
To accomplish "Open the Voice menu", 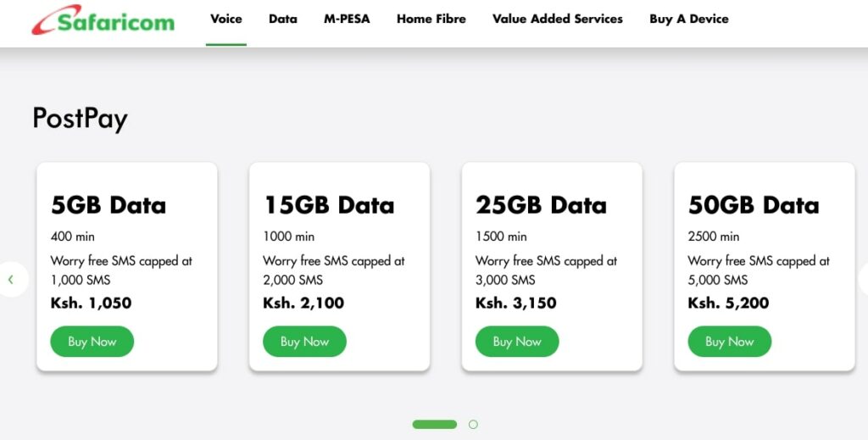I will click(x=225, y=19).
